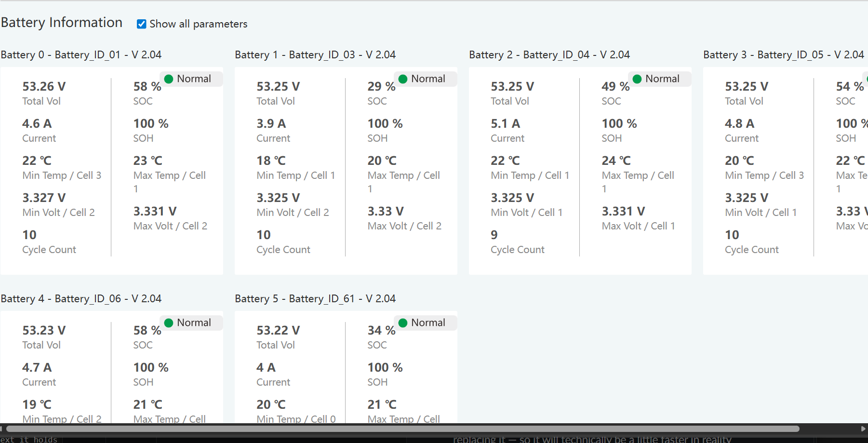Click the horizontal scrollbar thumb
Viewport: 868px width, 443px height.
402,429
